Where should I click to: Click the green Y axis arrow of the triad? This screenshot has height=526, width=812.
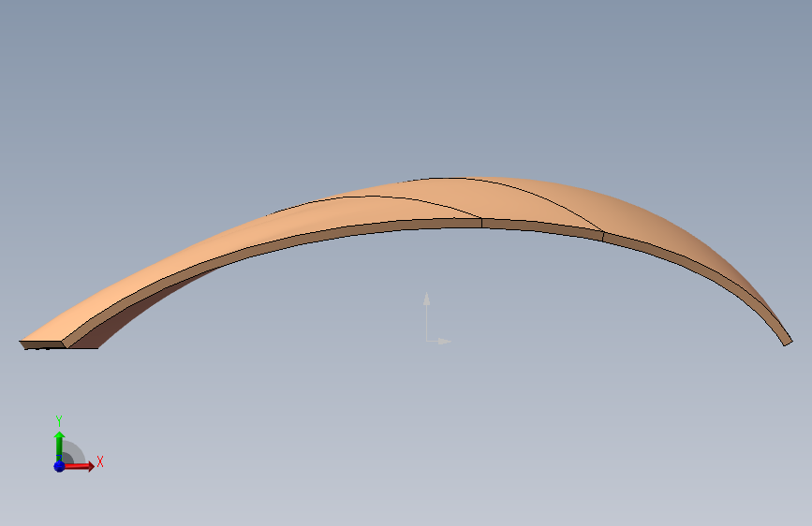[x=60, y=446]
